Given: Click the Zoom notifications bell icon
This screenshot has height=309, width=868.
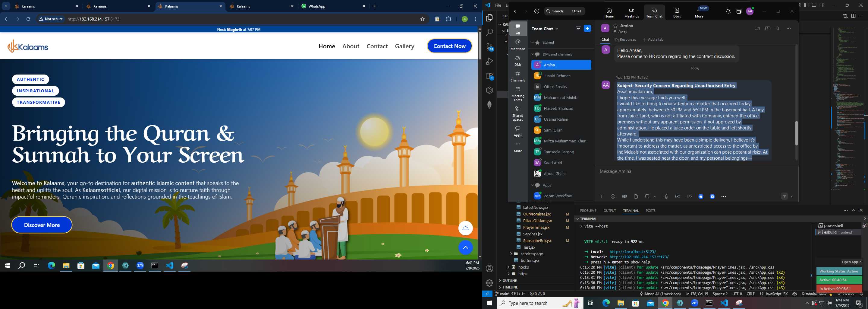Looking at the screenshot, I should click(728, 11).
